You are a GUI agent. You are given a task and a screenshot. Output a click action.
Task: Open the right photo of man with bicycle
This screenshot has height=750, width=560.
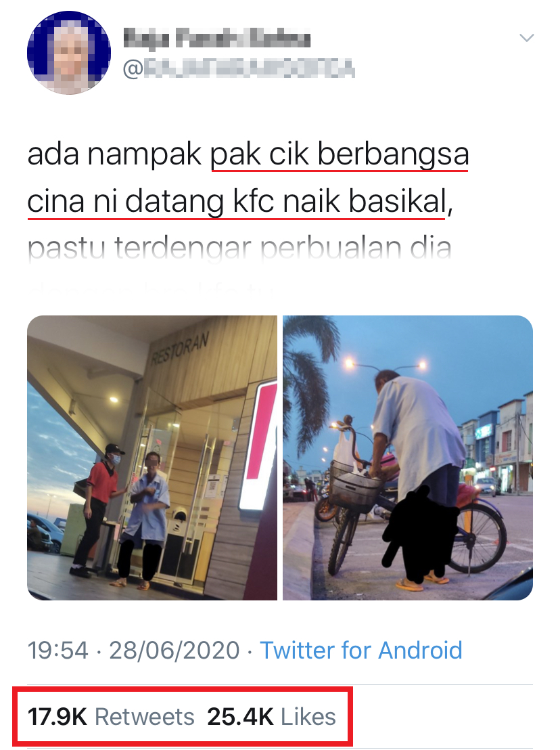coord(408,458)
